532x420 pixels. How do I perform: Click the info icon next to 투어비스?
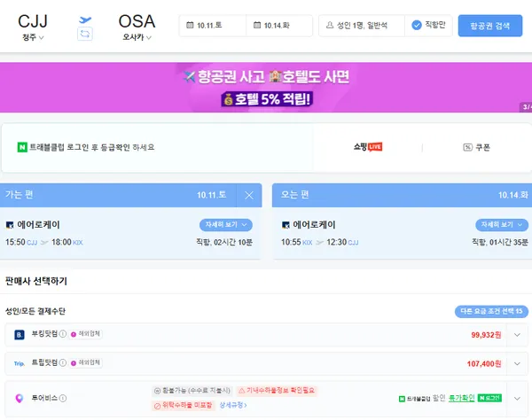pos(63,399)
